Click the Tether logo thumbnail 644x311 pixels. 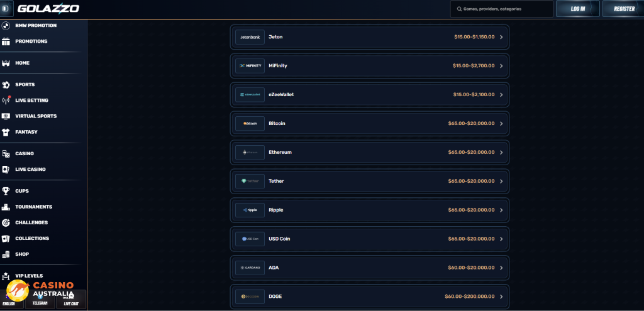[x=250, y=181]
